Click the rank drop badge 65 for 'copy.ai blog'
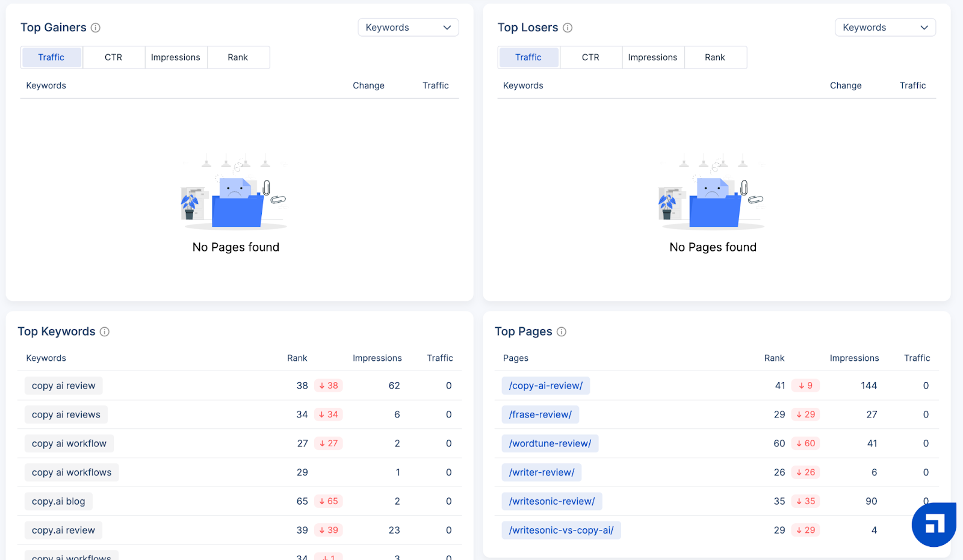 click(329, 501)
